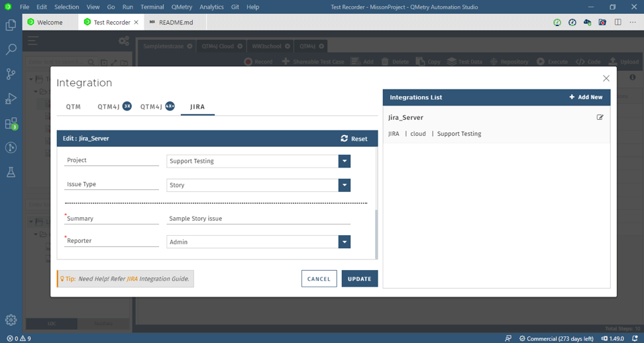Viewport: 644px width, 343px height.
Task: Open the Project dropdown
Action: coord(345,162)
